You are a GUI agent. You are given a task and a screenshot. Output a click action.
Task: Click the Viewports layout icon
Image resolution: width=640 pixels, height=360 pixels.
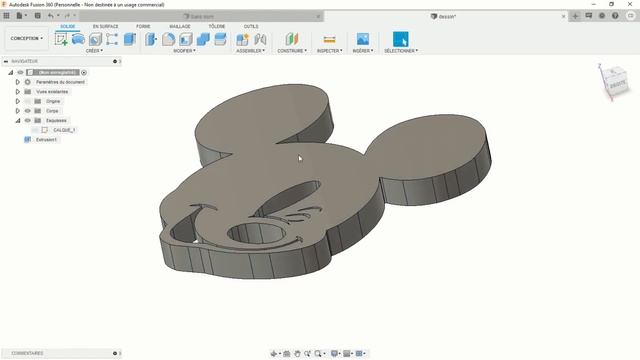pyautogui.click(x=359, y=353)
